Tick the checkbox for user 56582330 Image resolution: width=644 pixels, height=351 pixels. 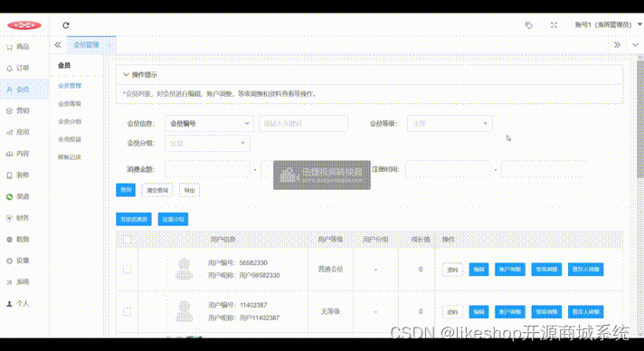click(127, 270)
